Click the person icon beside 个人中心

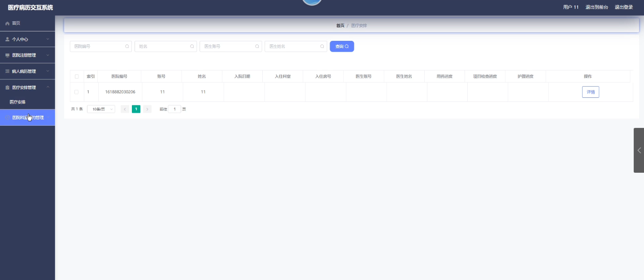point(7,39)
